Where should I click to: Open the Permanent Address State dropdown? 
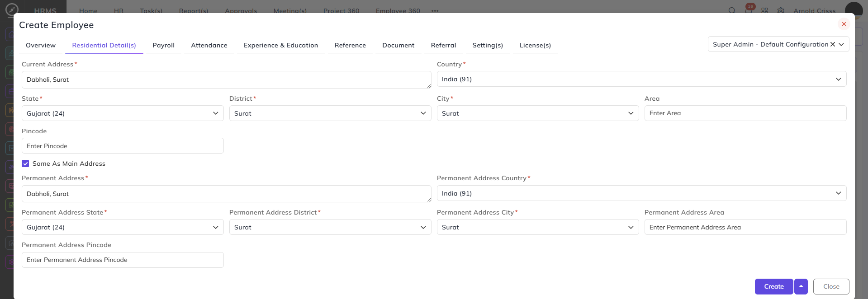[x=123, y=227]
